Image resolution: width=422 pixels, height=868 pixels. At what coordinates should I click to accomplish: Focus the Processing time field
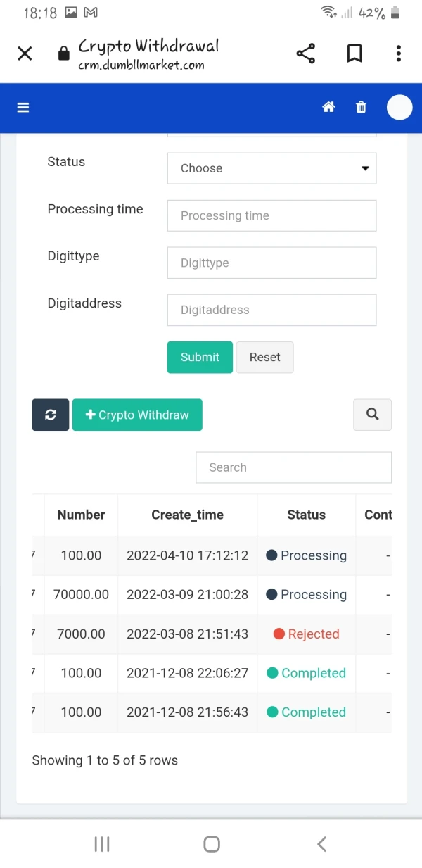[x=271, y=215]
